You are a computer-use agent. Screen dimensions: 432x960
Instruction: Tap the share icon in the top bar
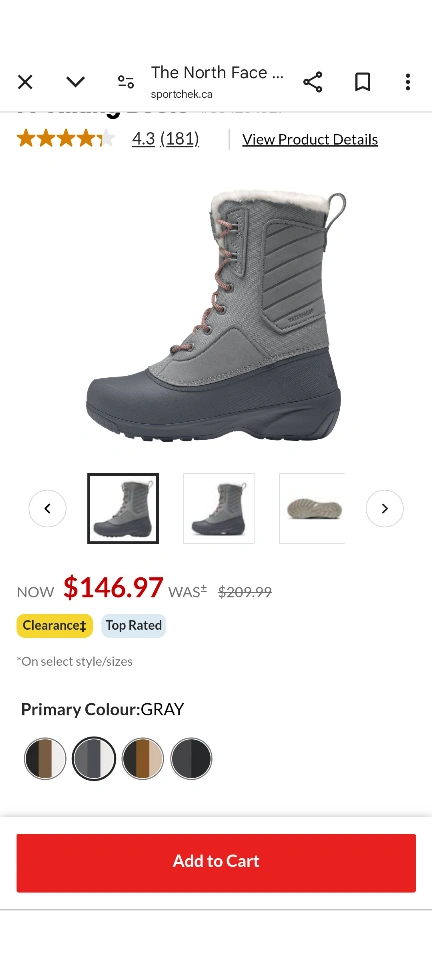point(313,82)
